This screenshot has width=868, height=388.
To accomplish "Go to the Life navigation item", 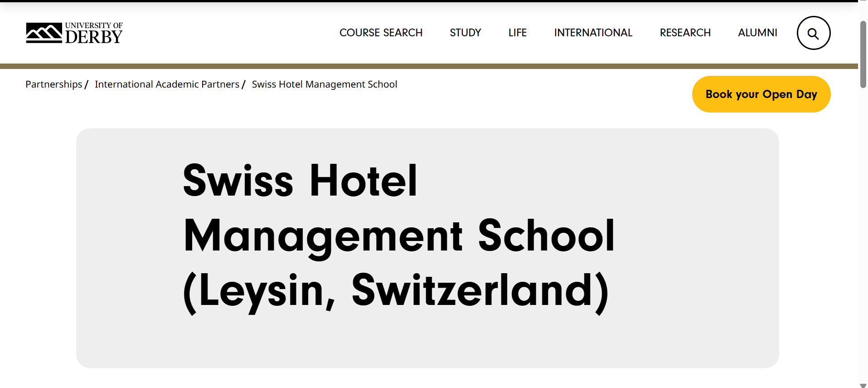I will (x=517, y=33).
